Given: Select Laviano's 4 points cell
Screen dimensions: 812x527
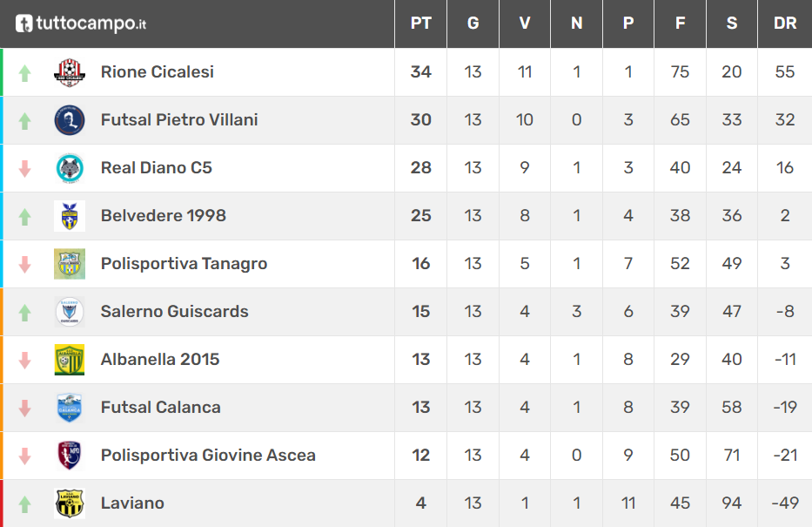Looking at the screenshot, I should click(420, 503).
